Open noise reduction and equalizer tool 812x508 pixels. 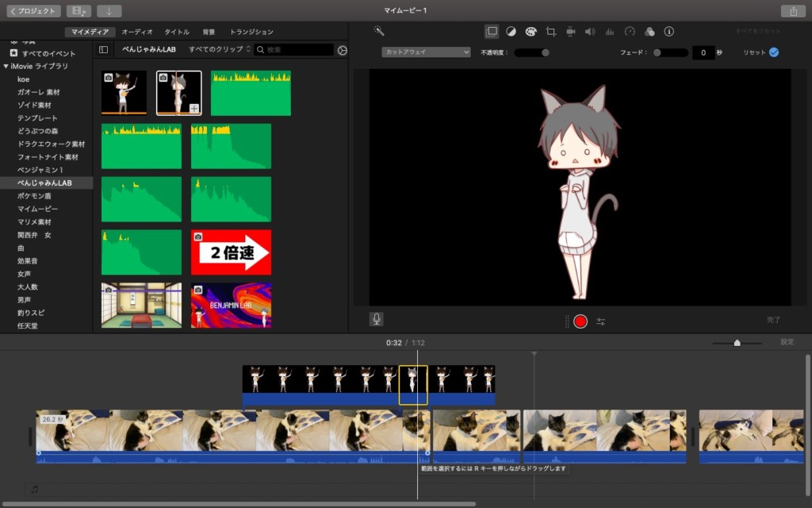pos(610,32)
